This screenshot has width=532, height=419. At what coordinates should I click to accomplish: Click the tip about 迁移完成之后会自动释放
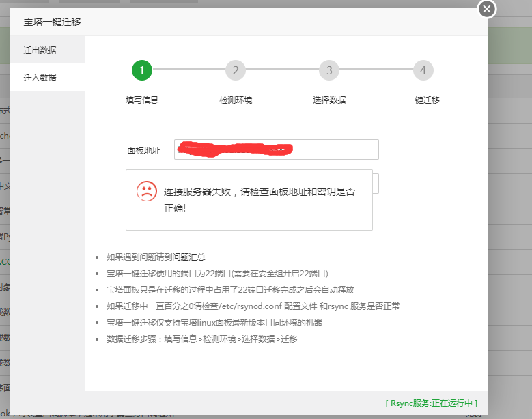[x=230, y=290]
